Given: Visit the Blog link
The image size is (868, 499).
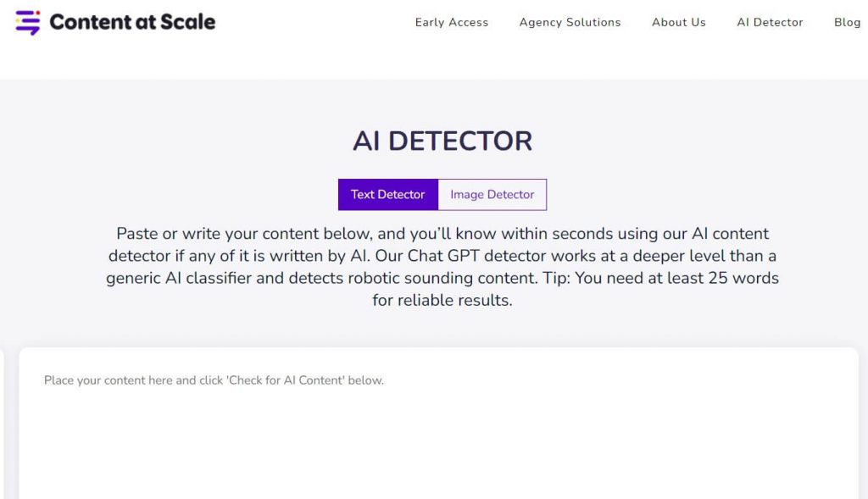Looking at the screenshot, I should 847,23.
